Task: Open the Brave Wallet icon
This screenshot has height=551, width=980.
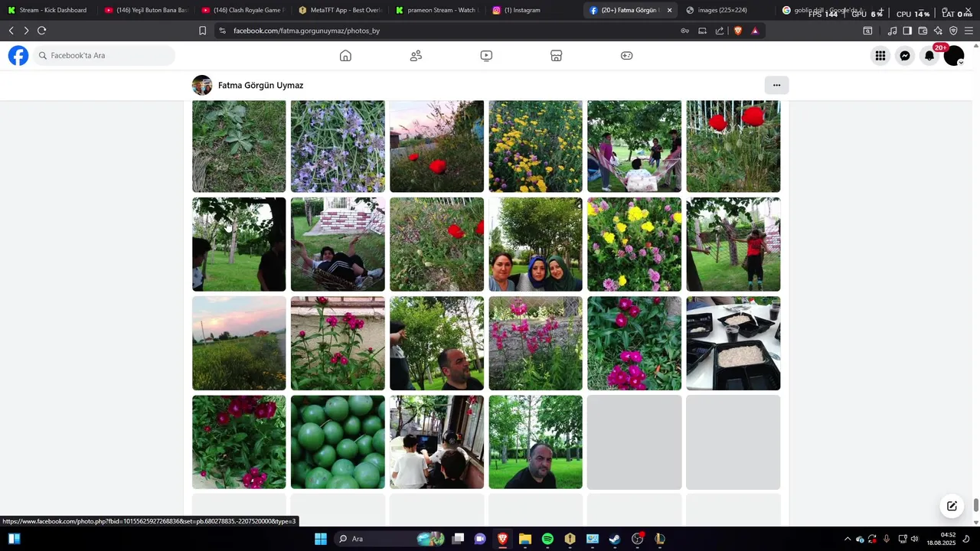Action: click(923, 31)
